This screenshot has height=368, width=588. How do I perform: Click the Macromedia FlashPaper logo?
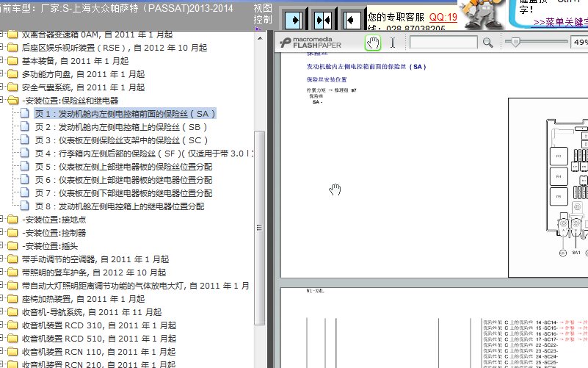point(311,43)
